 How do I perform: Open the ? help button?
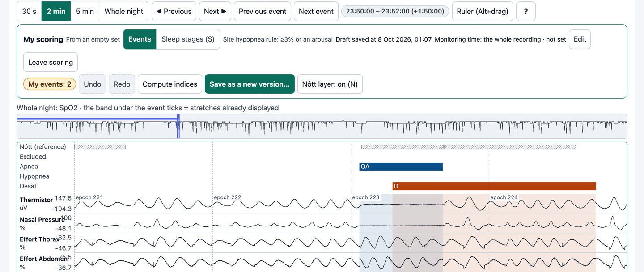(x=526, y=11)
